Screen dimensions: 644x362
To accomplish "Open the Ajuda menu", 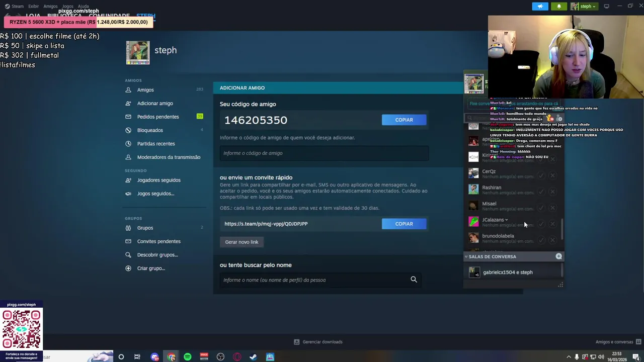I will (x=83, y=7).
